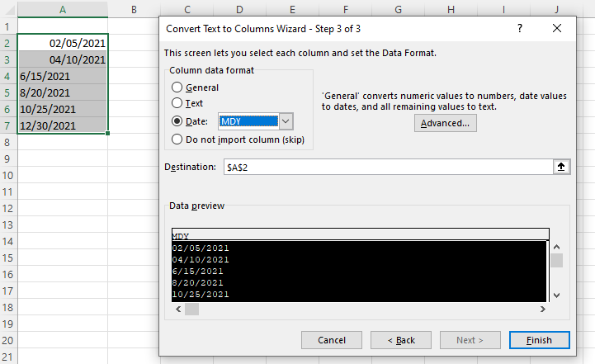This screenshot has height=364, width=595.
Task: Click the Destination input field
Action: [388, 167]
